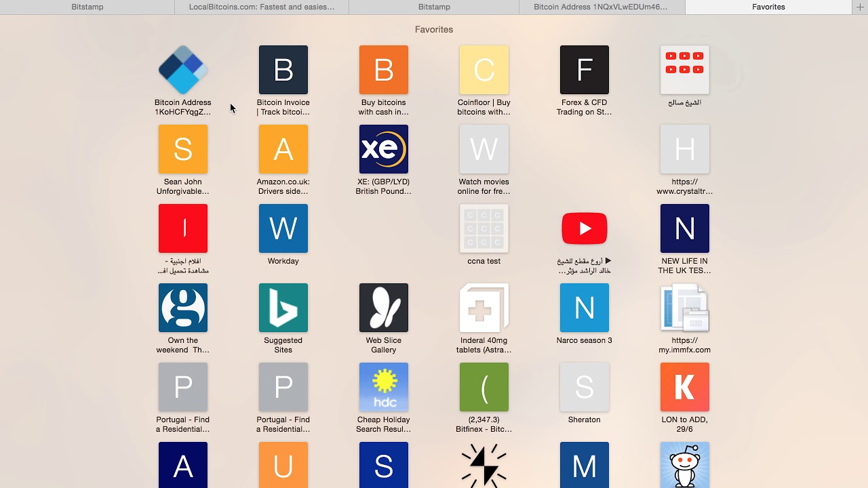This screenshot has width=868, height=488.
Task: Open the blue S favorite in bottom row
Action: [384, 465]
